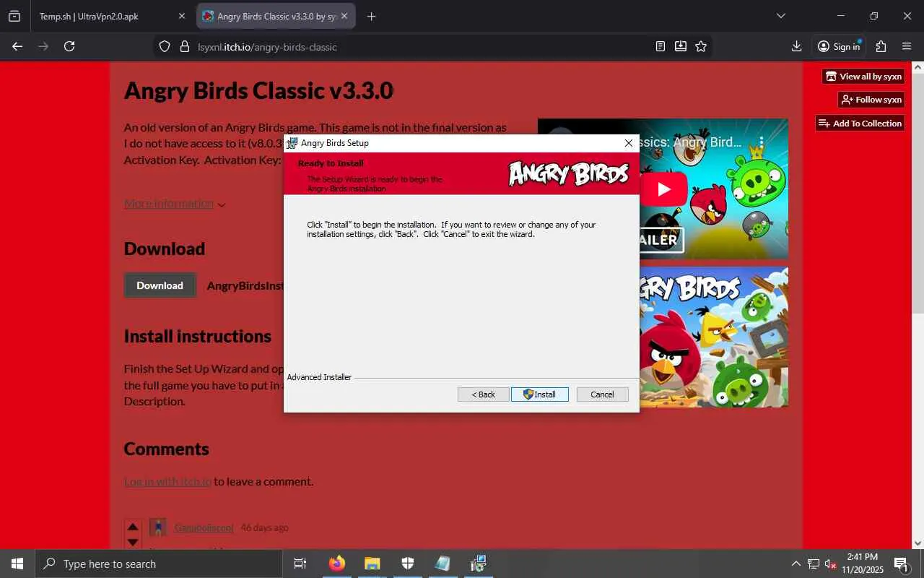Expand the list all tabs dropdown

point(780,16)
